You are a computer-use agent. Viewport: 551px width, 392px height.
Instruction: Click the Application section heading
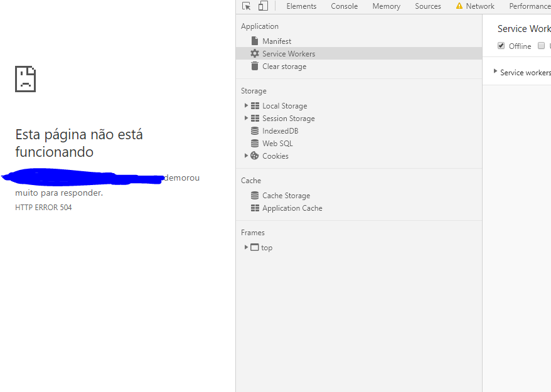pyautogui.click(x=260, y=26)
